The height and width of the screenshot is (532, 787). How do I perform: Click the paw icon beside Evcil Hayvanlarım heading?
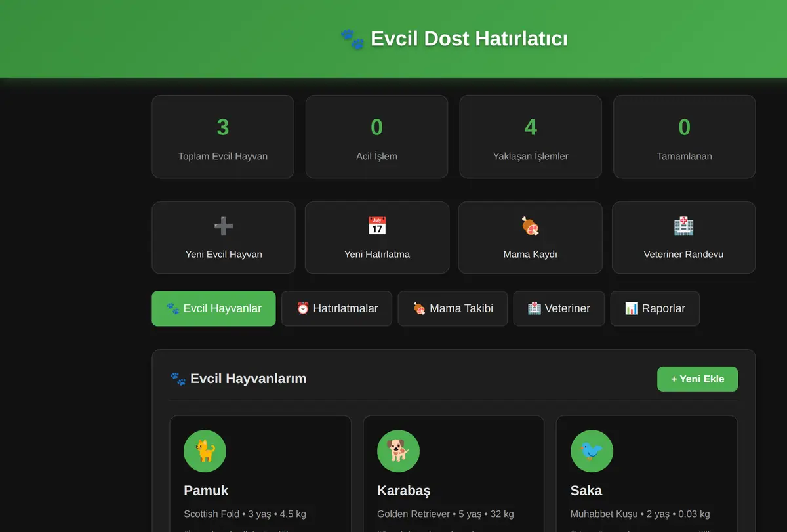[x=178, y=379]
